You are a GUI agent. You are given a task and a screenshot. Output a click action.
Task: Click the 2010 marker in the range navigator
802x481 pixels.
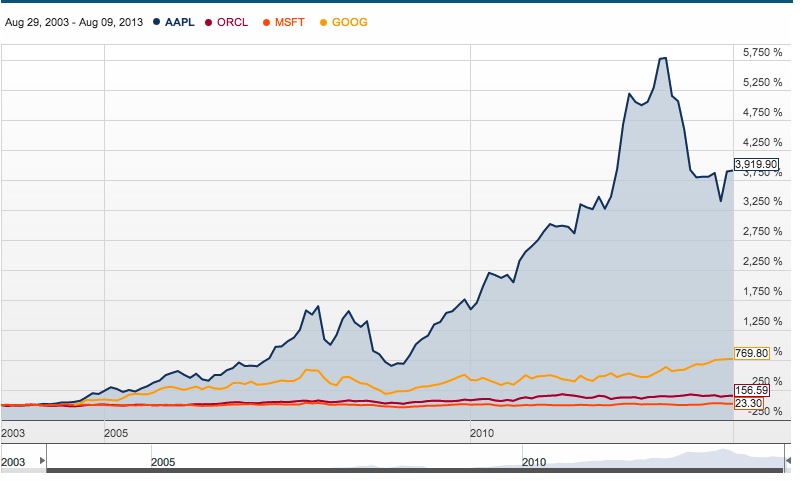click(x=534, y=462)
